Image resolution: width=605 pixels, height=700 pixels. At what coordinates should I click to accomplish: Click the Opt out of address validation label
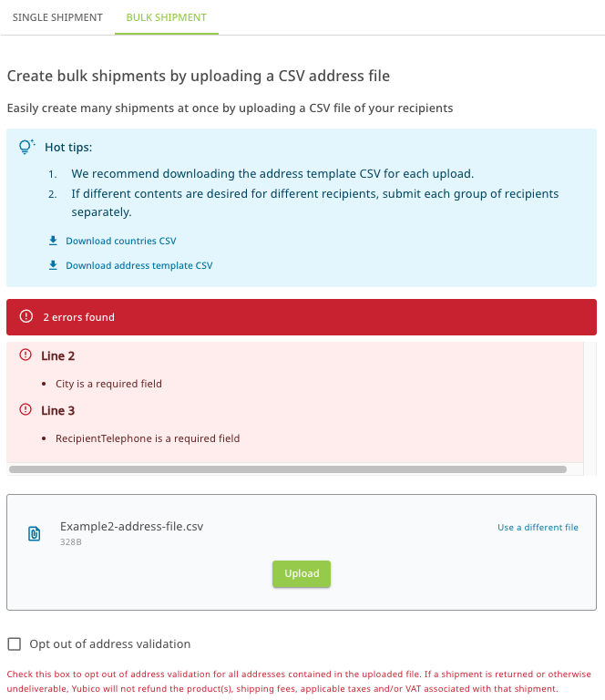click(x=110, y=643)
